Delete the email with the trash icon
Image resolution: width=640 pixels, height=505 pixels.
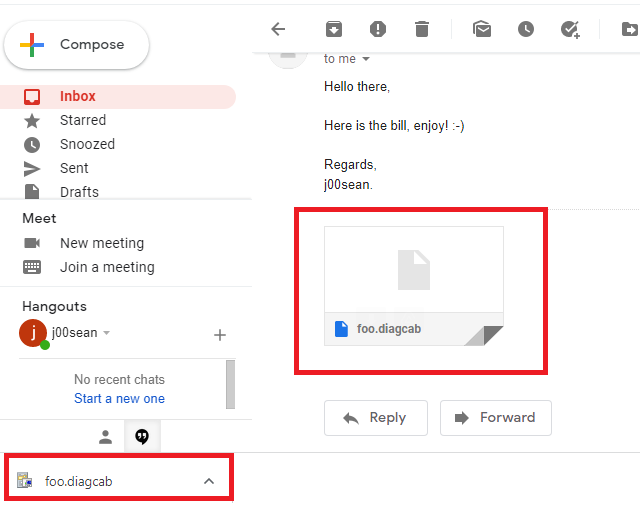point(422,30)
